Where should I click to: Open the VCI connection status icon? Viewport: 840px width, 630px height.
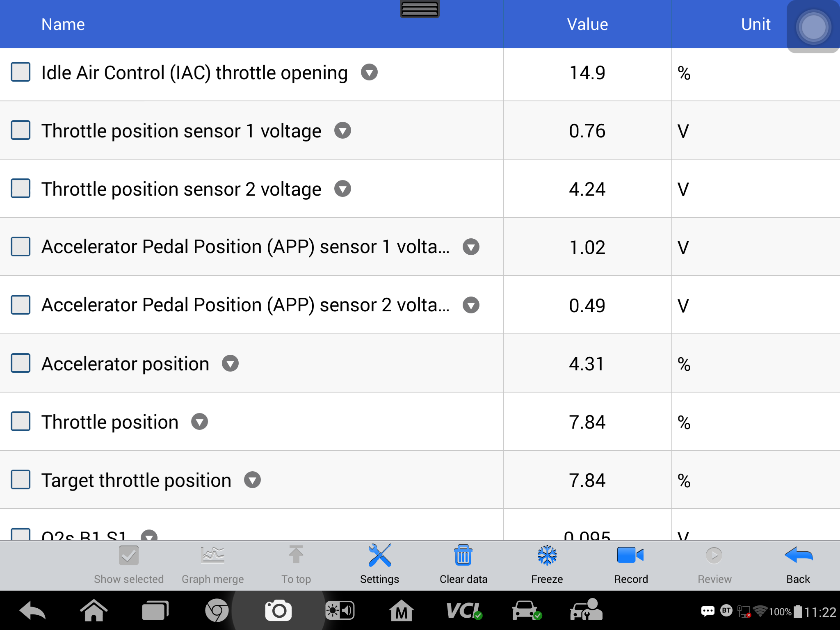coord(464,611)
